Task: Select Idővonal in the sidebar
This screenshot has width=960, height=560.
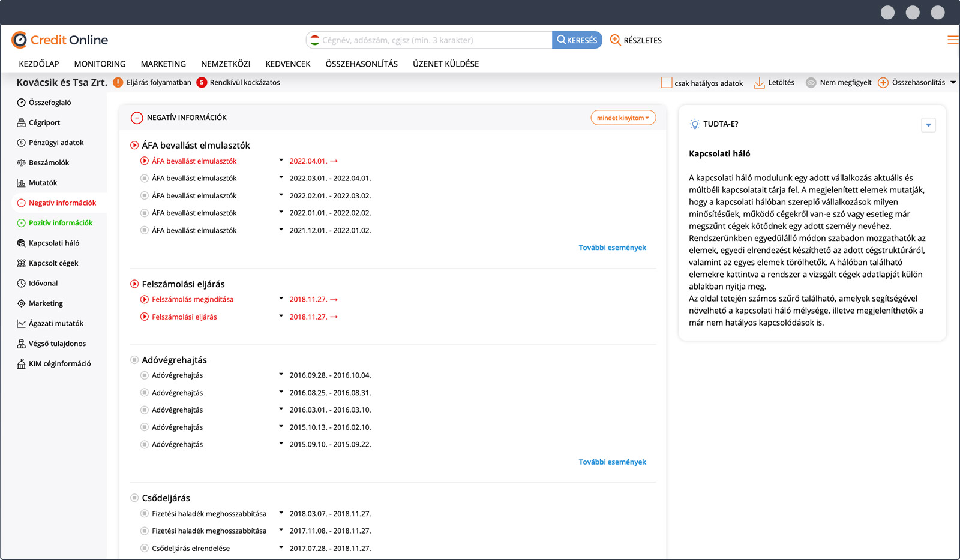Action: pyautogui.click(x=43, y=283)
